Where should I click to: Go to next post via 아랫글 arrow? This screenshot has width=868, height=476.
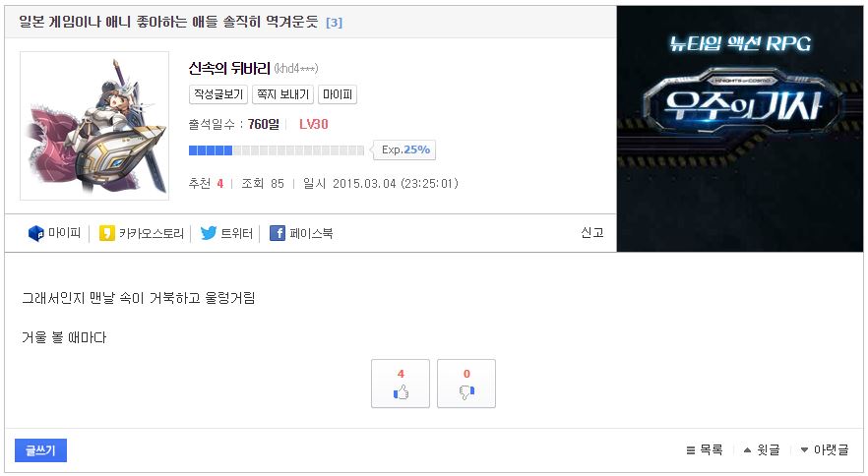pyautogui.click(x=804, y=450)
